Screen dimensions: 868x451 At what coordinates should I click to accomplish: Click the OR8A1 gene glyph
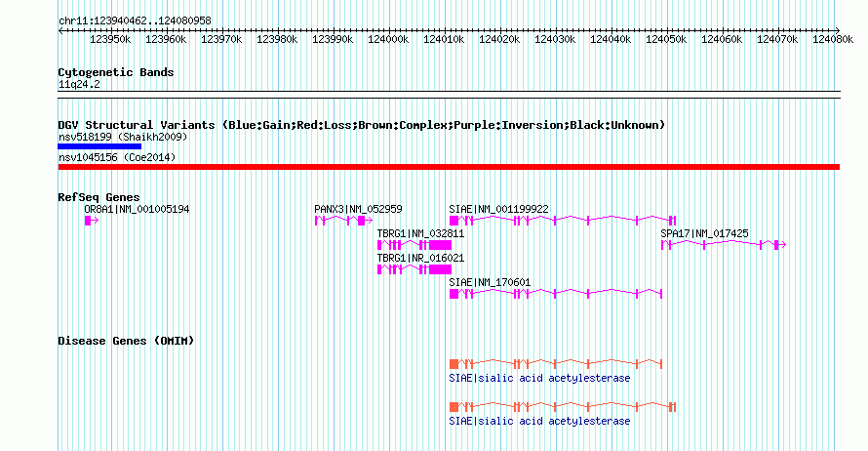click(92, 221)
